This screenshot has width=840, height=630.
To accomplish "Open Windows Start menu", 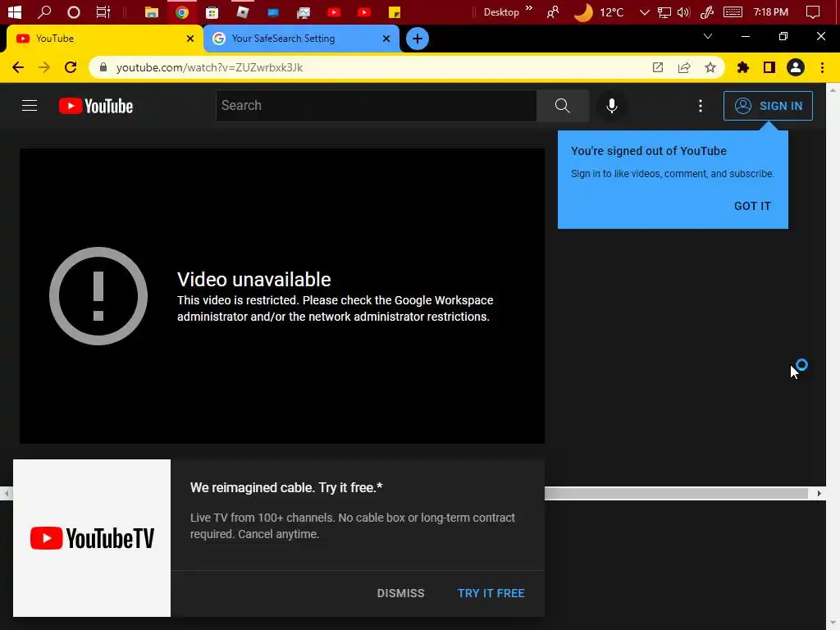I will tap(15, 11).
